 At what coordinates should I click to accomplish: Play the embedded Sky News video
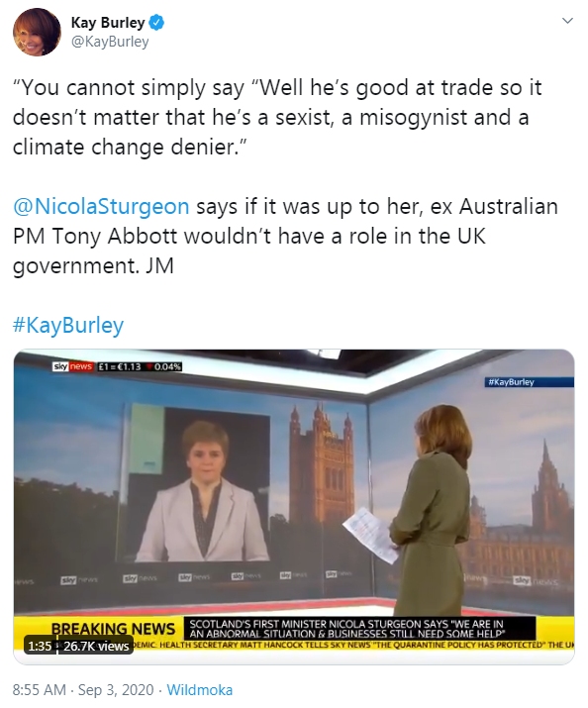(294, 507)
